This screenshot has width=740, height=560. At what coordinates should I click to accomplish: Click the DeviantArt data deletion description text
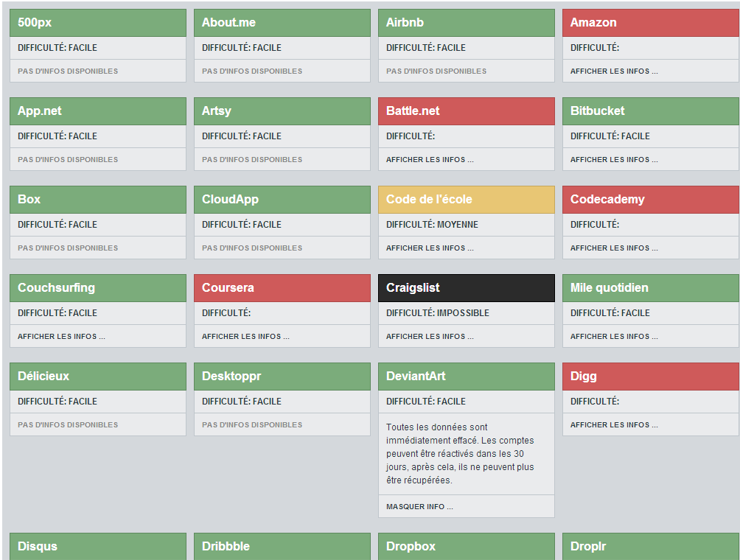point(460,454)
